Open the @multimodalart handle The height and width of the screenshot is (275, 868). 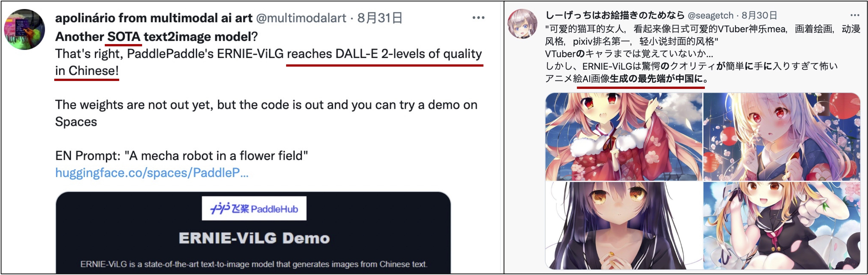coord(301,18)
